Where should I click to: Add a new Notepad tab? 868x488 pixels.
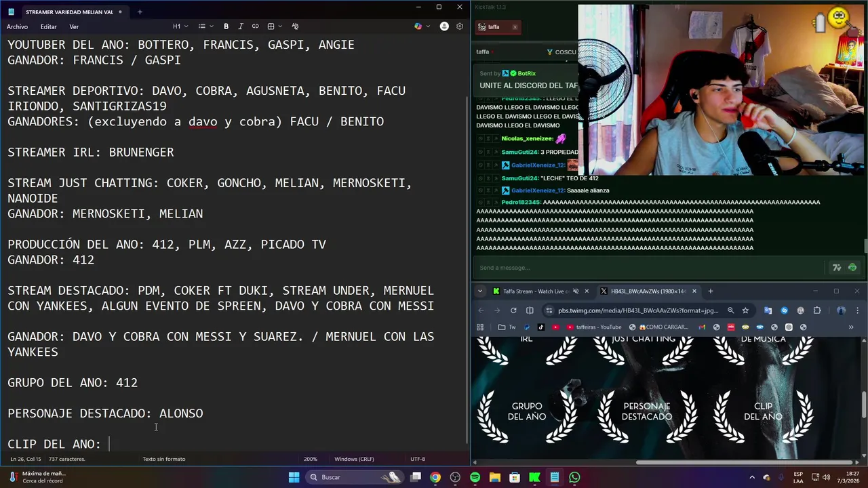140,12
